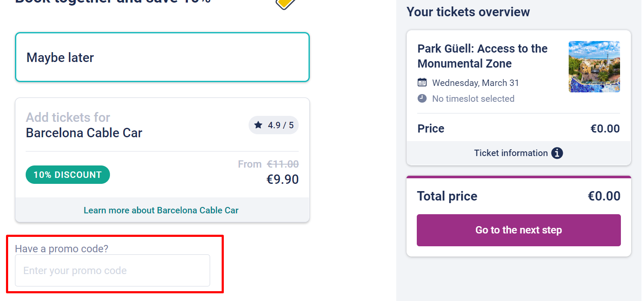Click the Park Güell thumbnail image
Screen dimensions: 644x301
pyautogui.click(x=594, y=67)
